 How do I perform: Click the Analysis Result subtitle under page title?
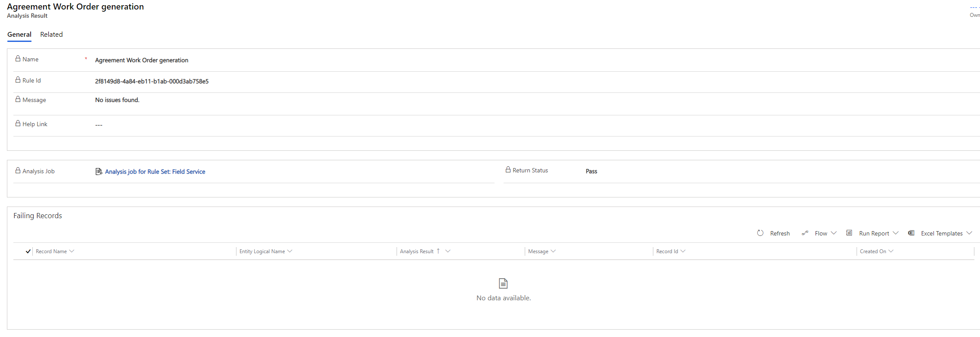click(x=27, y=16)
